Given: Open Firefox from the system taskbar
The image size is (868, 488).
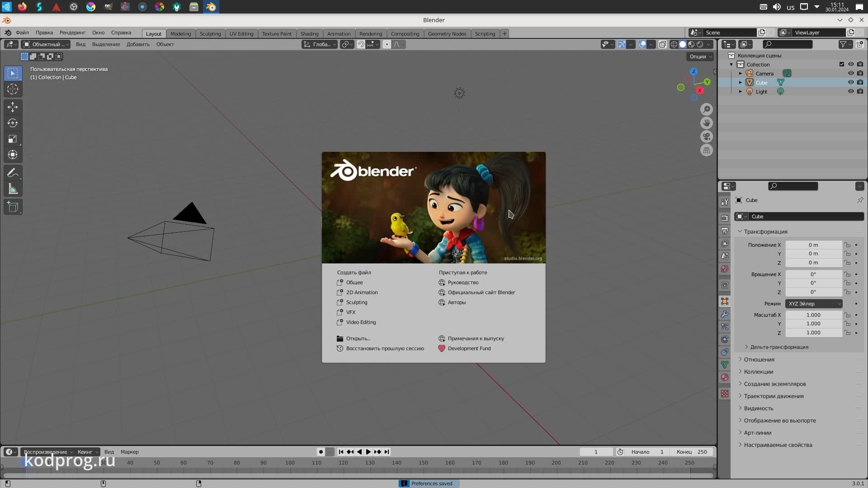Looking at the screenshot, I should pos(22,7).
